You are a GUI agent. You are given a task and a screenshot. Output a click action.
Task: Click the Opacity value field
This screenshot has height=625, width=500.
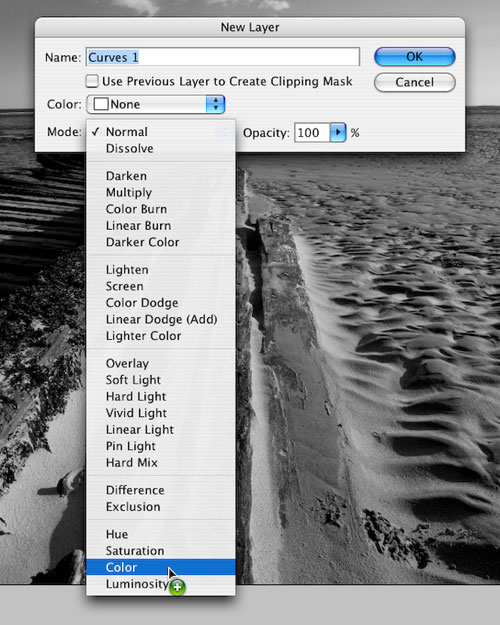tap(312, 132)
